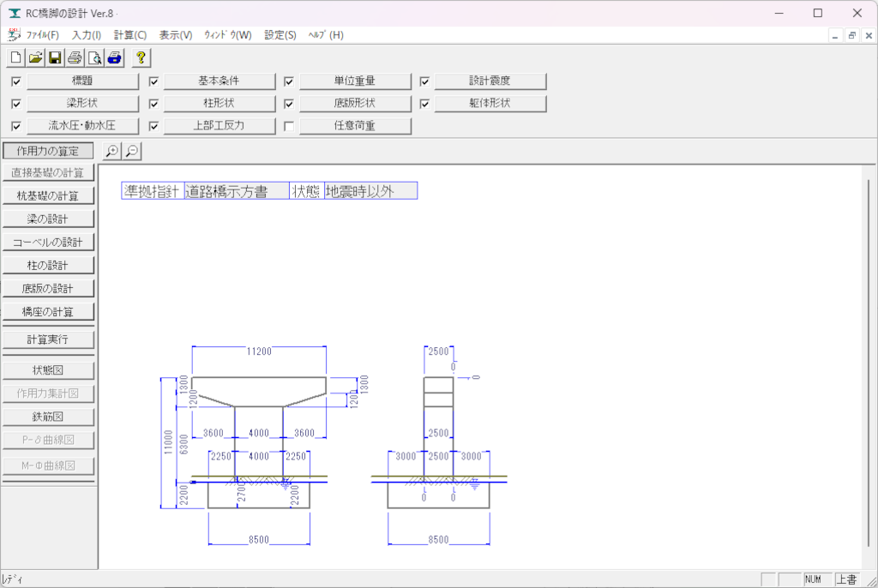Screen dimensions: 878x588
Task: Open a file with the folder icon
Action: pyautogui.click(x=35, y=58)
